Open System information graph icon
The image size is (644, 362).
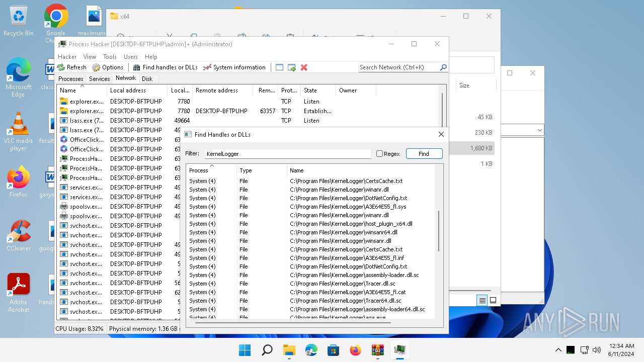click(207, 67)
